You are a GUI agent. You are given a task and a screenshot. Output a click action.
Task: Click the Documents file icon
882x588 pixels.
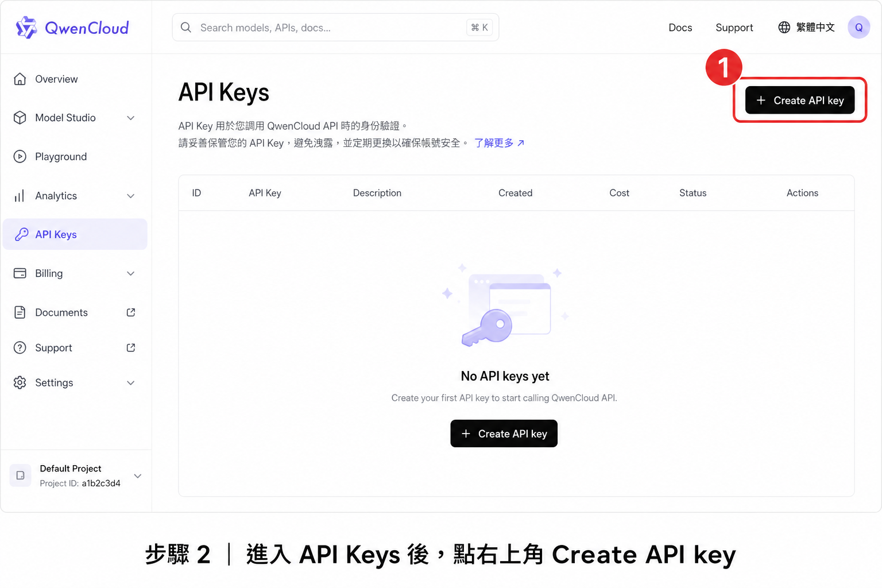(20, 312)
